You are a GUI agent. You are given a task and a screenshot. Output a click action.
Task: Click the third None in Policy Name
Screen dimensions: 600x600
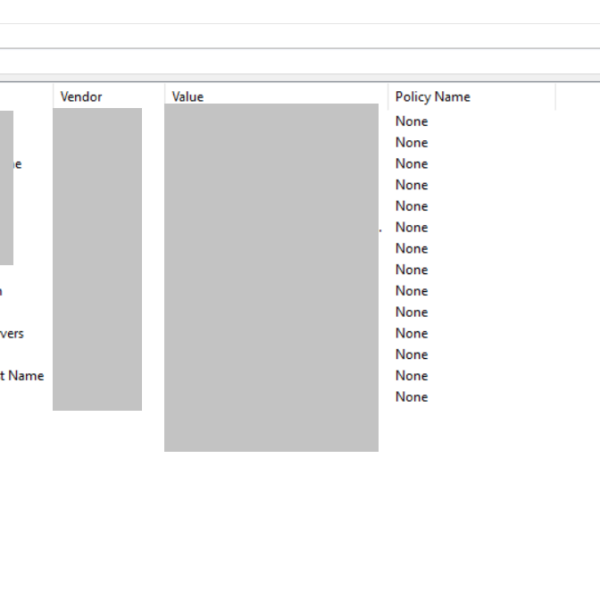pyautogui.click(x=411, y=164)
